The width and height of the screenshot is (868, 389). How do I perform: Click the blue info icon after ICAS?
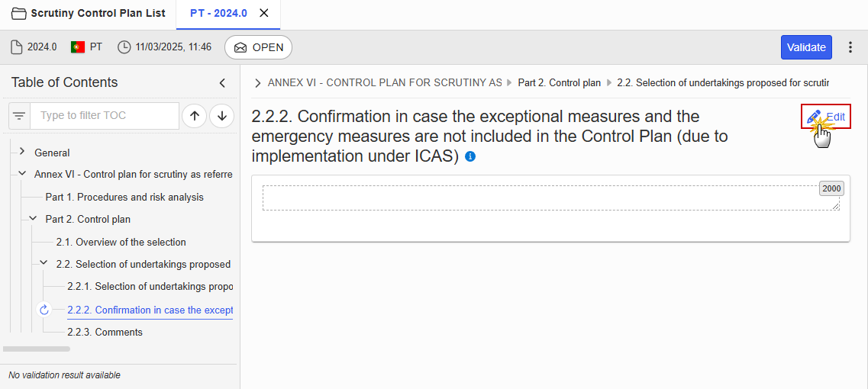tap(470, 157)
